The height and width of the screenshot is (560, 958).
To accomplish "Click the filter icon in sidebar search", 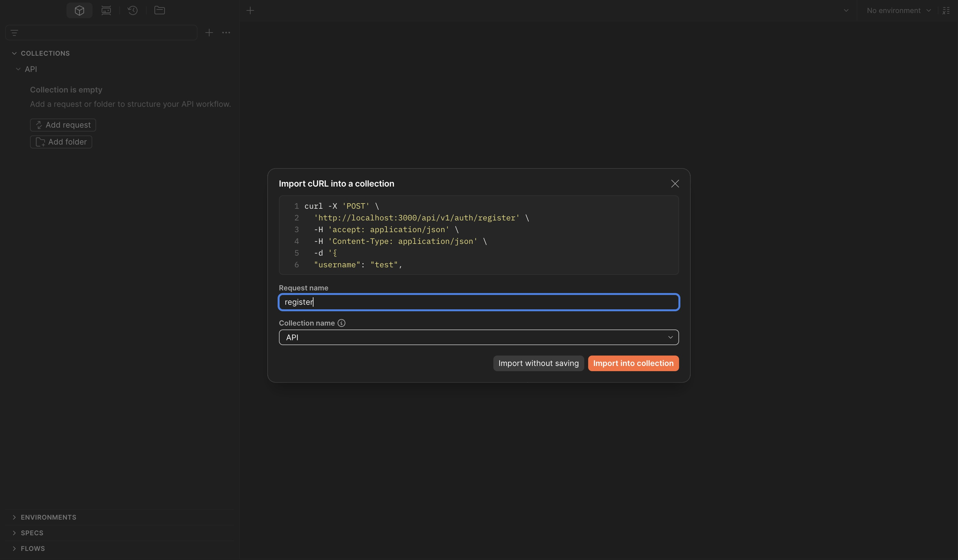I will 14,33.
